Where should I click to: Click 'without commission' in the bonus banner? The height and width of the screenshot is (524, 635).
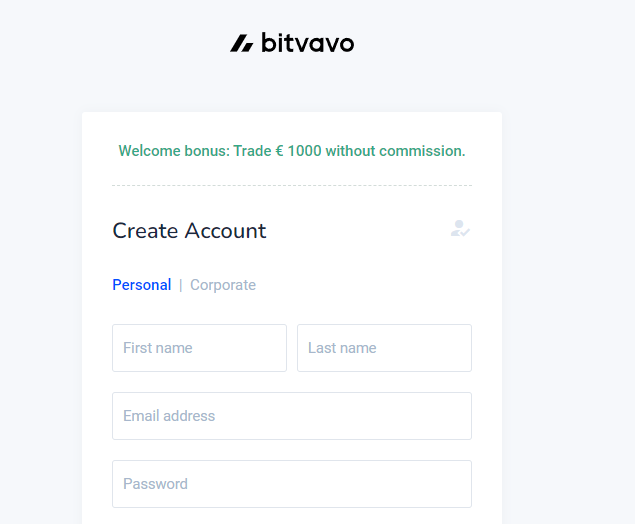395,151
